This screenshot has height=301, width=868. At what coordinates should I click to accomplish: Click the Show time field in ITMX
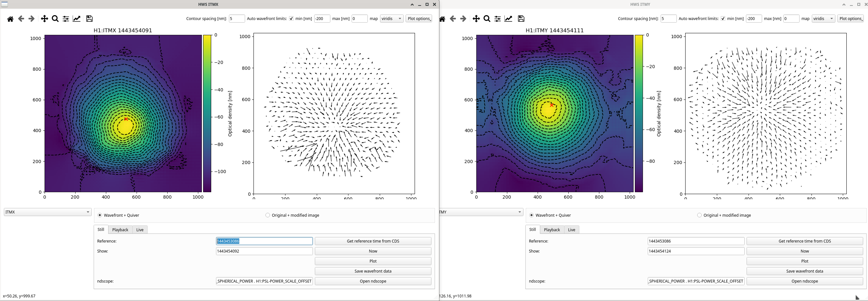pos(264,251)
